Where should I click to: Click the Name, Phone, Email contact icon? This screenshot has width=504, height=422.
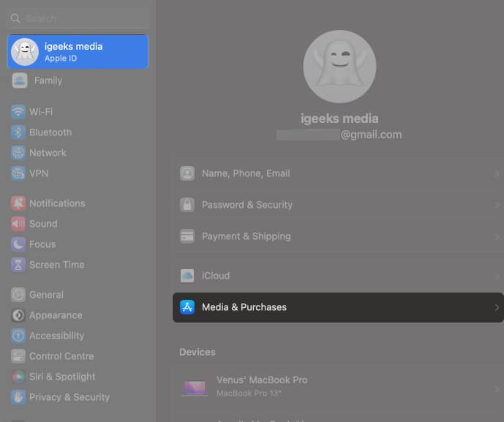point(187,173)
